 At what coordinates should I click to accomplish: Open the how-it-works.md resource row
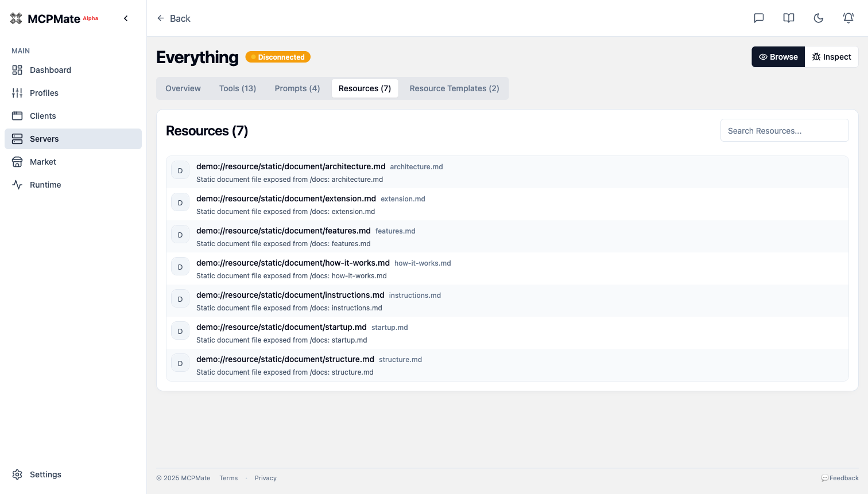tap(507, 269)
